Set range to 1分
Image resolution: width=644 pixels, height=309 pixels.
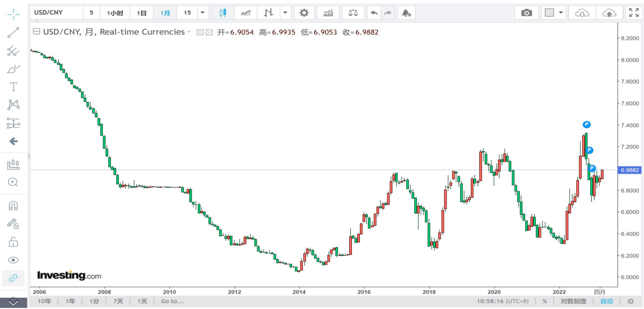[94, 301]
